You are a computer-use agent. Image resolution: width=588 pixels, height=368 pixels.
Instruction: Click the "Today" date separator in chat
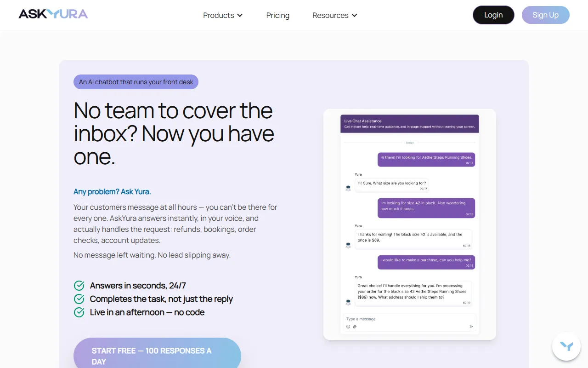coord(410,143)
